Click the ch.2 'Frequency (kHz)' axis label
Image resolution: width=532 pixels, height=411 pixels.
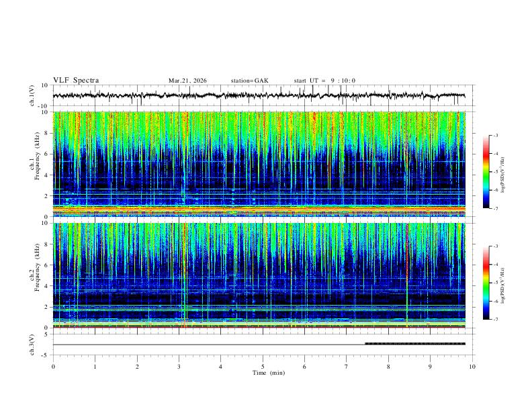[x=37, y=267]
